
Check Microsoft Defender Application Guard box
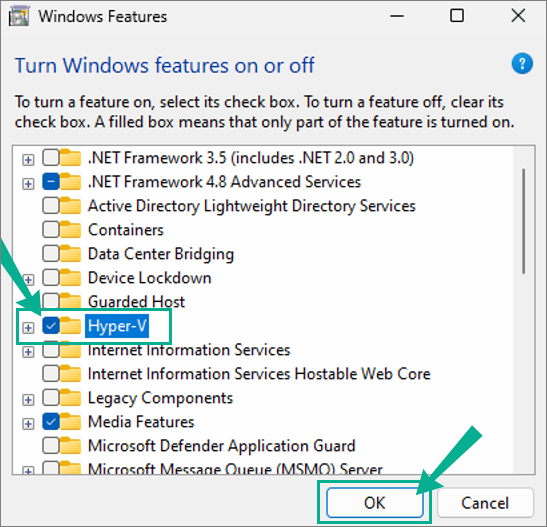[51, 446]
